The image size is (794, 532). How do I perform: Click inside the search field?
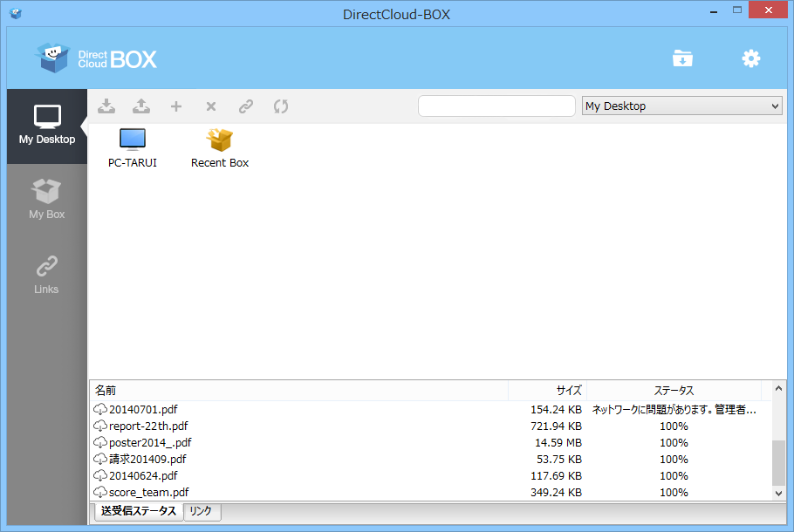[x=496, y=106]
